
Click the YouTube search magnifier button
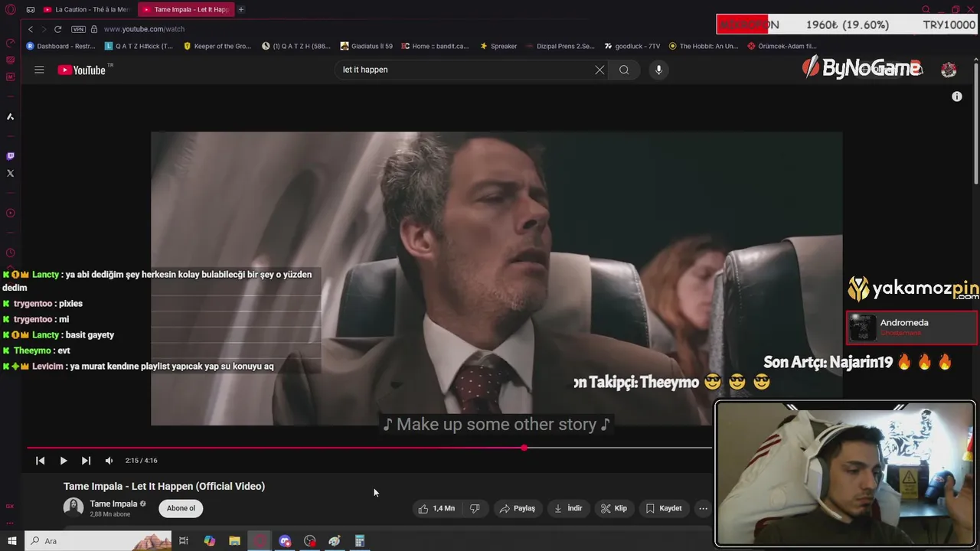(624, 70)
